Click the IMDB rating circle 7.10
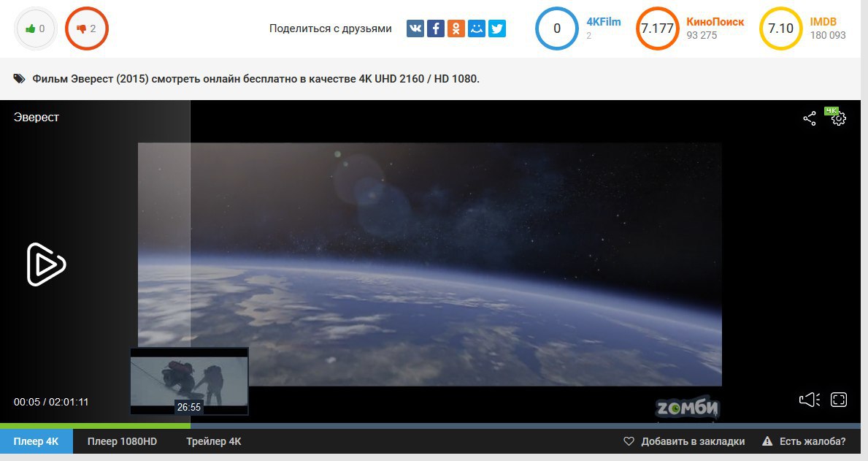This screenshot has height=461, width=868. 781,28
